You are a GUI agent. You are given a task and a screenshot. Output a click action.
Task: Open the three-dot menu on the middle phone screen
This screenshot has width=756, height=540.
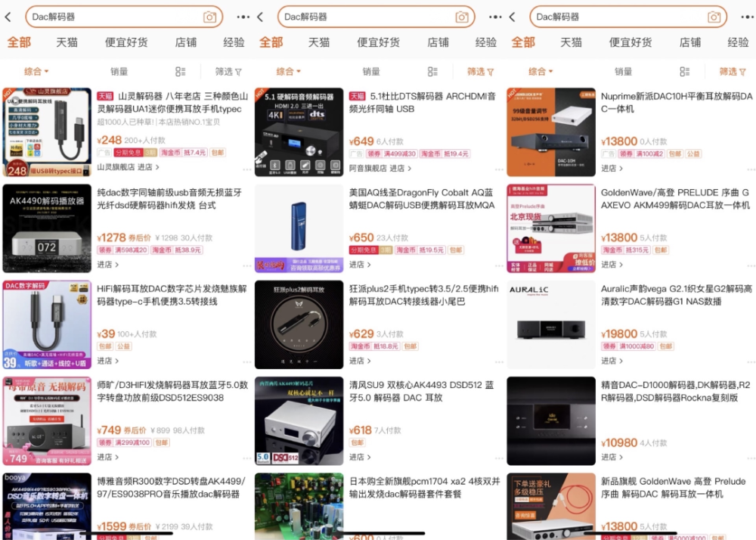pos(495,17)
